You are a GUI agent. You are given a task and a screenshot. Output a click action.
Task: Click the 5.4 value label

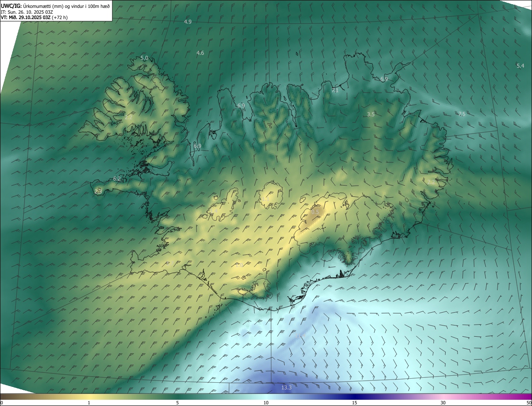pos(520,66)
